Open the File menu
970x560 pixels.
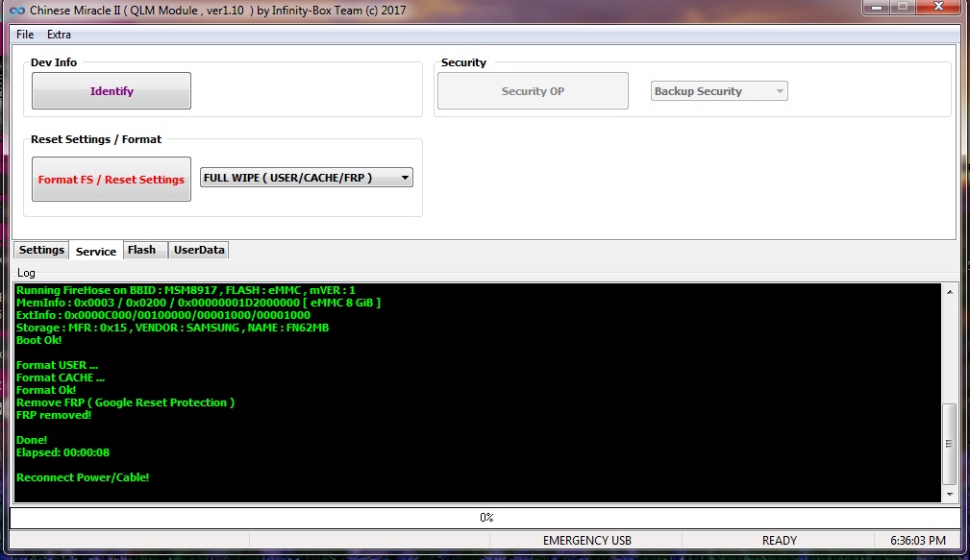point(25,35)
